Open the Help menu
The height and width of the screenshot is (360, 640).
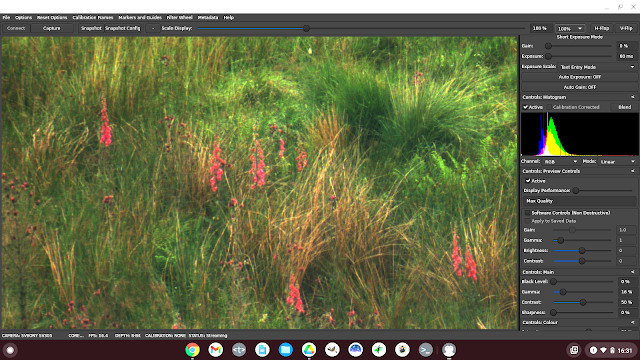point(229,18)
